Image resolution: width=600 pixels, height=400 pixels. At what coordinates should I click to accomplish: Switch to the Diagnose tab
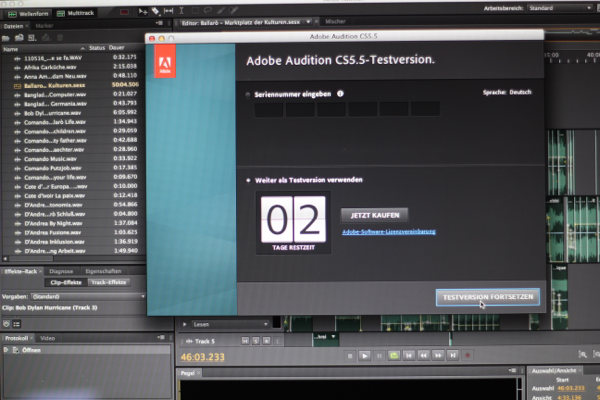pyautogui.click(x=61, y=271)
